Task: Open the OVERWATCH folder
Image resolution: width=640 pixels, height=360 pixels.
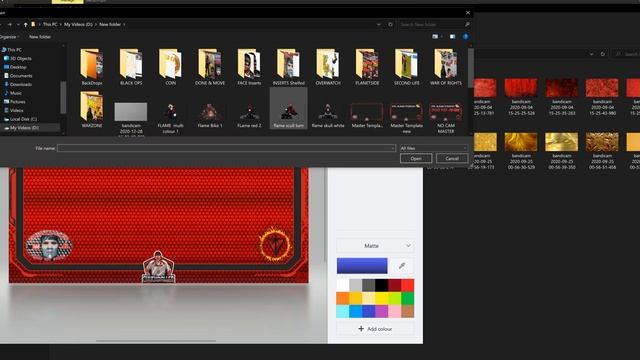Action: (x=328, y=67)
